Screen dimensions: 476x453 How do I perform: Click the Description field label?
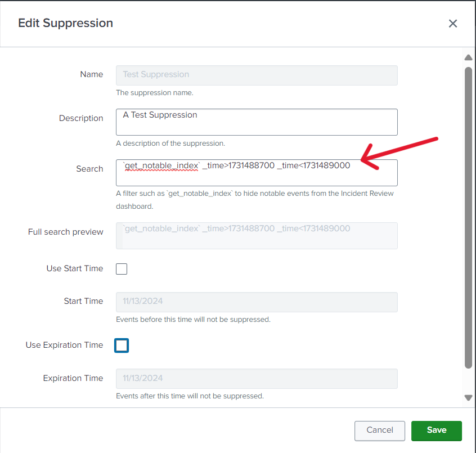click(81, 119)
